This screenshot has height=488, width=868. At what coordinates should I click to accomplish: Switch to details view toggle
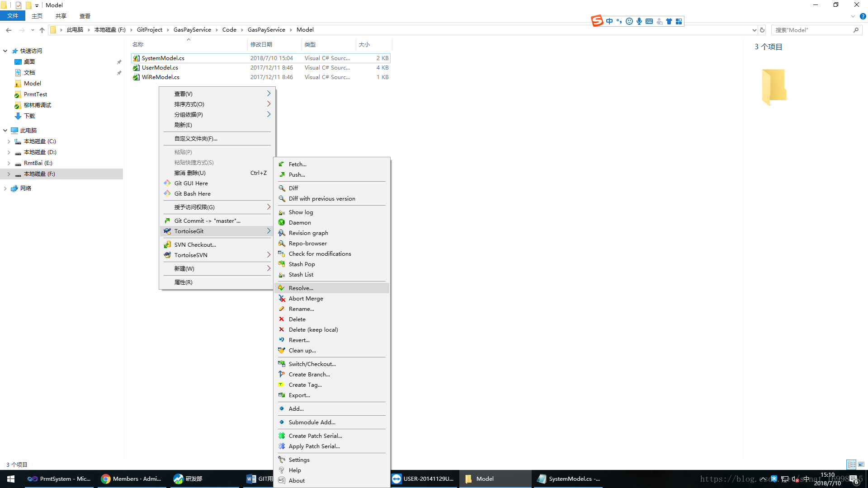851,465
